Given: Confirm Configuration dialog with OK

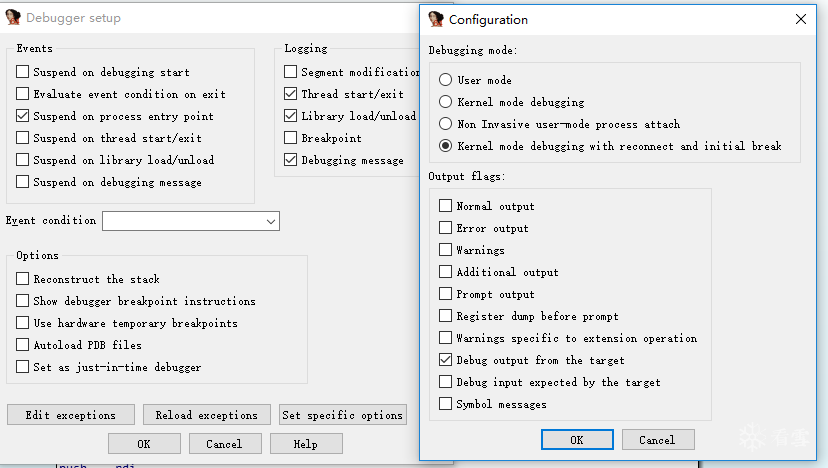Looking at the screenshot, I should (x=576, y=439).
